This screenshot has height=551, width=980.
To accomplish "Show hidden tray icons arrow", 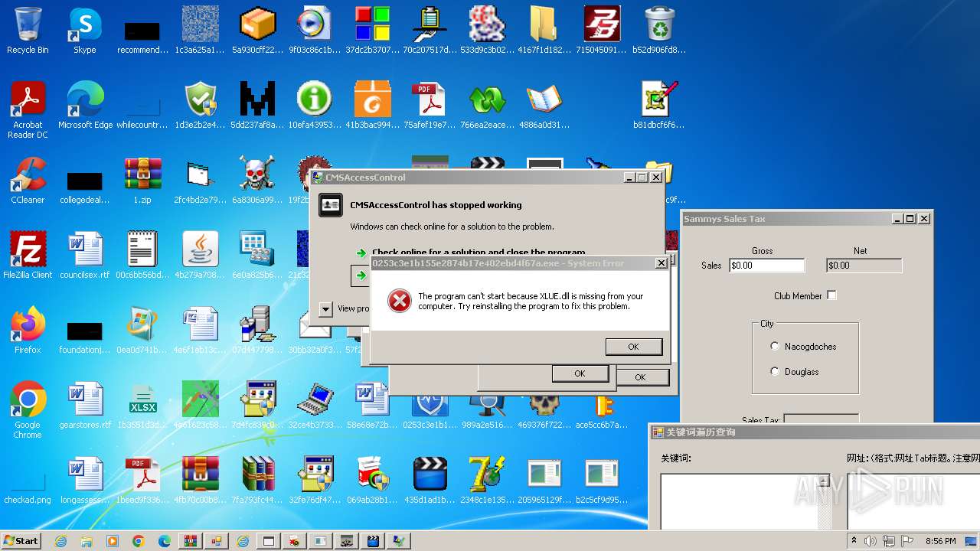I will [x=854, y=541].
